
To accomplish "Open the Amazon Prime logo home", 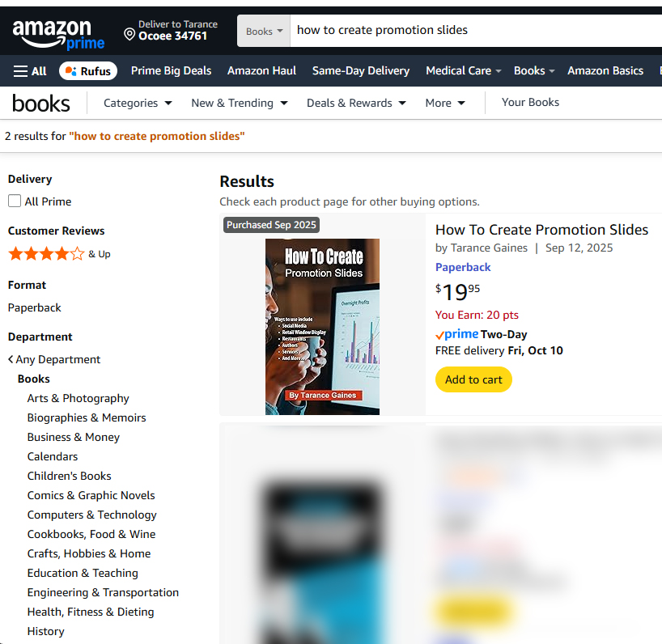I will coord(58,34).
